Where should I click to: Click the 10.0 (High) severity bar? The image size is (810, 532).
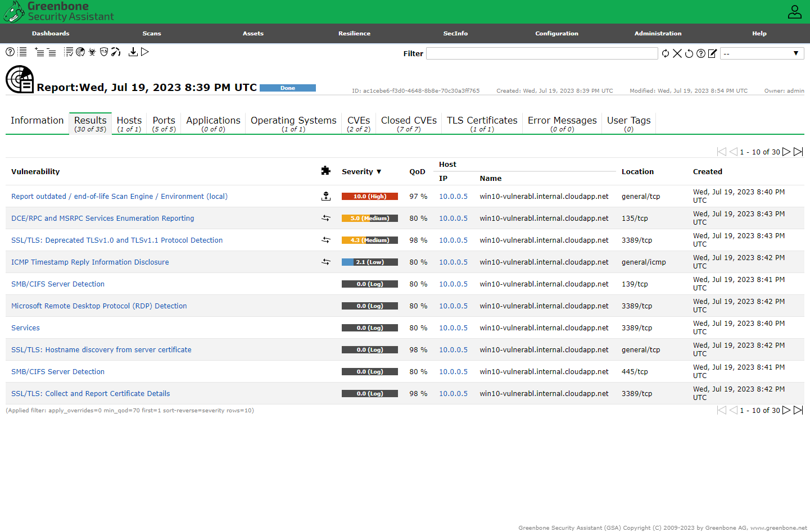(x=370, y=196)
